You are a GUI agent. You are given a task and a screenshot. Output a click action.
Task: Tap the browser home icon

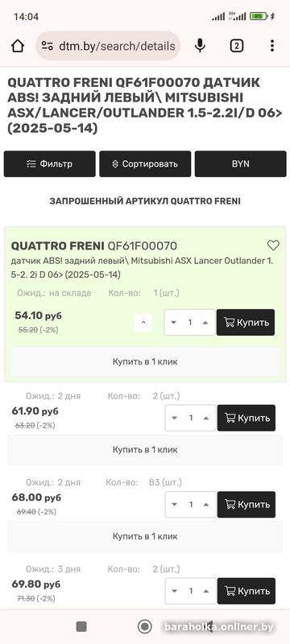tap(18, 46)
